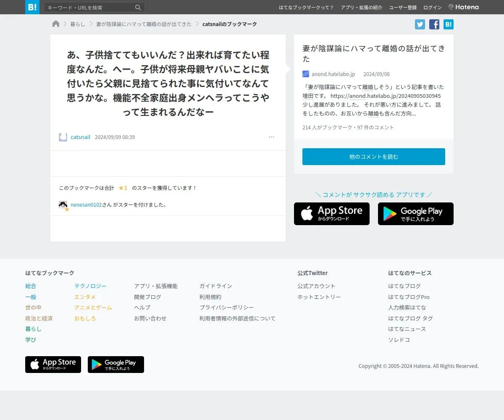
Task: Open footer category 総合
Action: [x=31, y=286]
